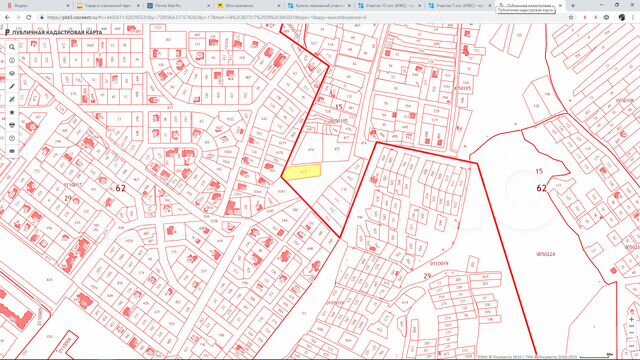Screen dimensions: 640x360
Task: Open the browser menu three dots
Action: tap(633, 18)
